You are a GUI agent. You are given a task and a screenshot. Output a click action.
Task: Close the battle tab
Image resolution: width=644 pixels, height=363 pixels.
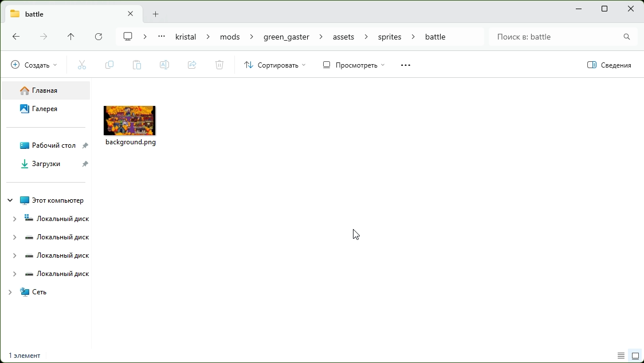tap(131, 14)
